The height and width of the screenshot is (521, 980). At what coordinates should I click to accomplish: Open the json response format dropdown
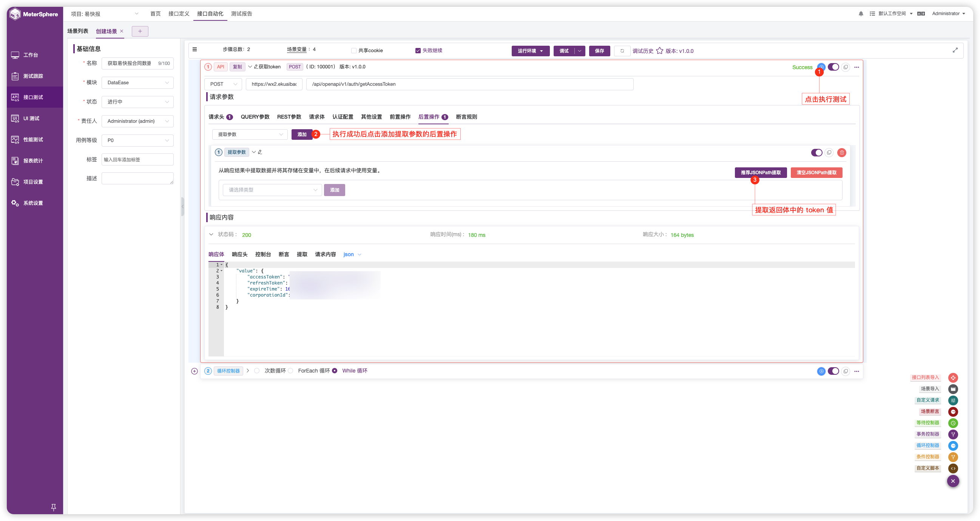pyautogui.click(x=352, y=255)
